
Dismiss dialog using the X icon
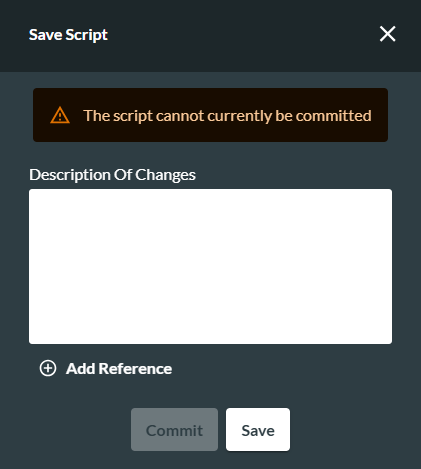pos(387,34)
